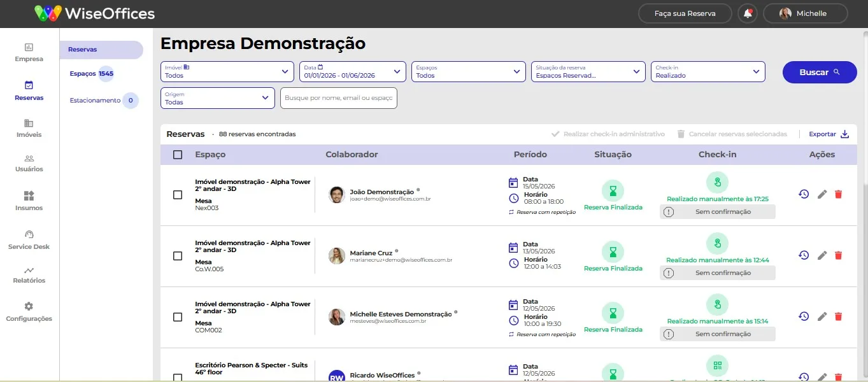The width and height of the screenshot is (868, 382).
Task: Click Cancelar reservas selecionadas
Action: point(732,134)
